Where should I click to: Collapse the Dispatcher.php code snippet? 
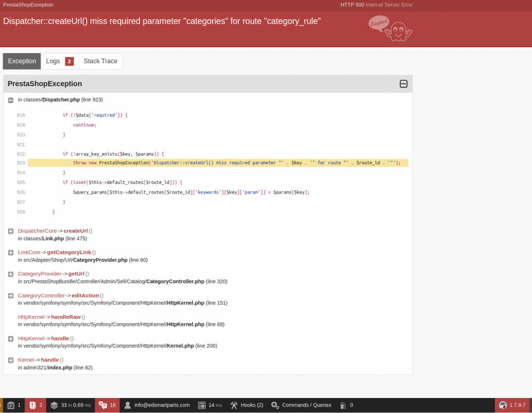[x=11, y=100]
